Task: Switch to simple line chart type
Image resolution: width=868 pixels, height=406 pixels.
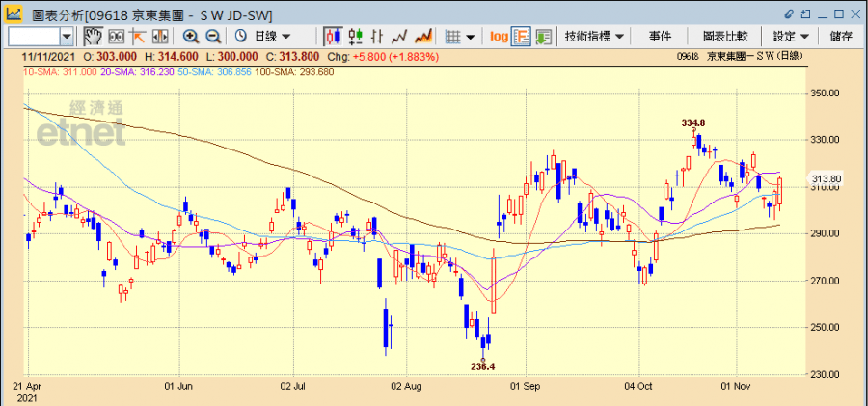Action: pyautogui.click(x=399, y=36)
